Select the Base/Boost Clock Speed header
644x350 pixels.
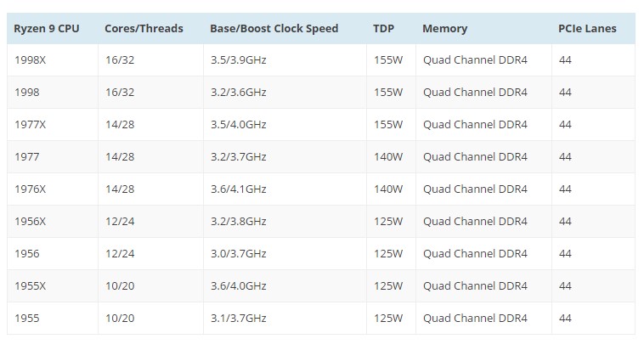[274, 29]
